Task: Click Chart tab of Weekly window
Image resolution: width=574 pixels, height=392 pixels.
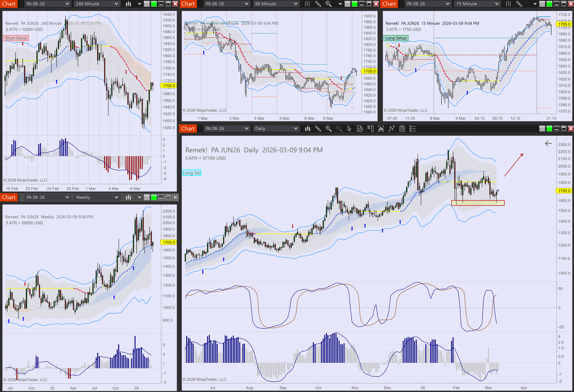Action: [x=9, y=197]
